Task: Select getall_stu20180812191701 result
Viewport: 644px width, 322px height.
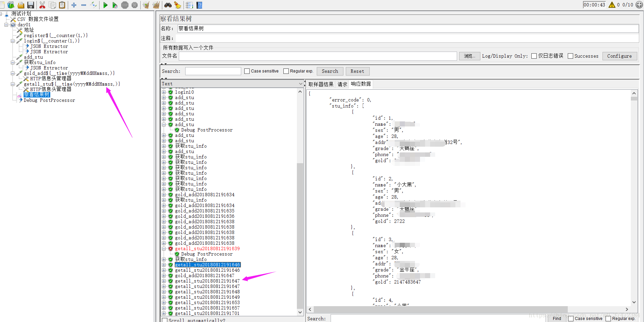Action: pyautogui.click(x=207, y=314)
